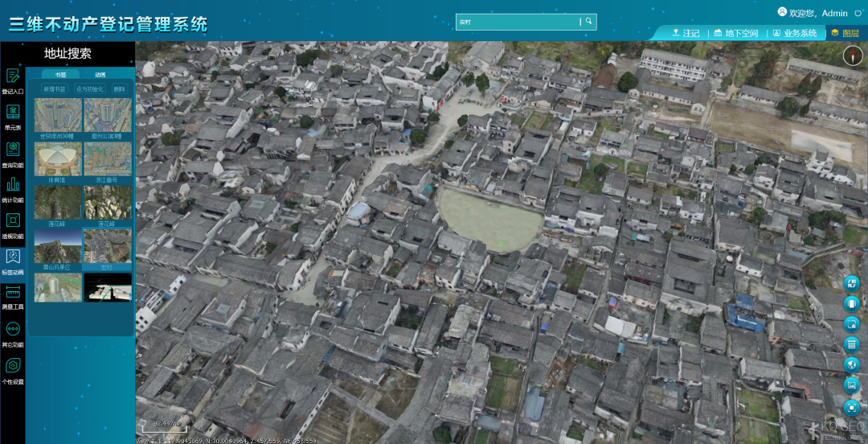The width and height of the screenshot is (868, 444).
Task: Open the 单元表 sidebar icon
Action: [13, 112]
